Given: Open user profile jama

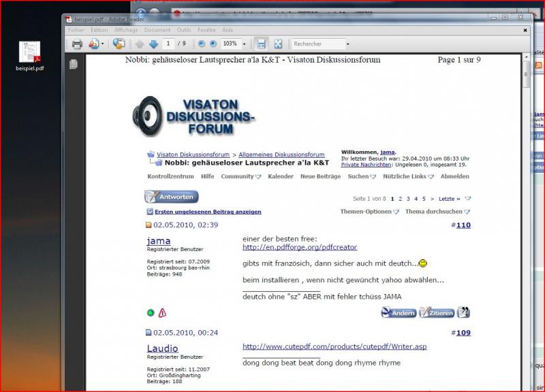Looking at the screenshot, I should click(159, 241).
